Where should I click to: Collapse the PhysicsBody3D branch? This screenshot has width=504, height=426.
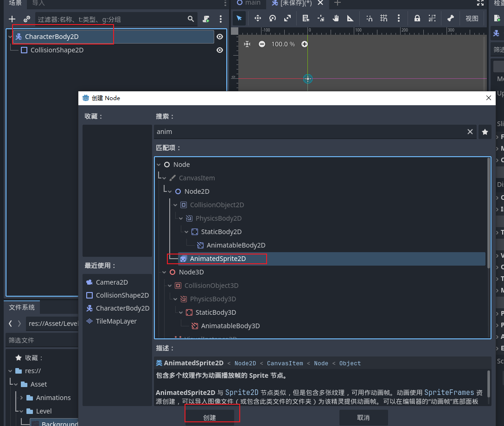click(x=175, y=299)
